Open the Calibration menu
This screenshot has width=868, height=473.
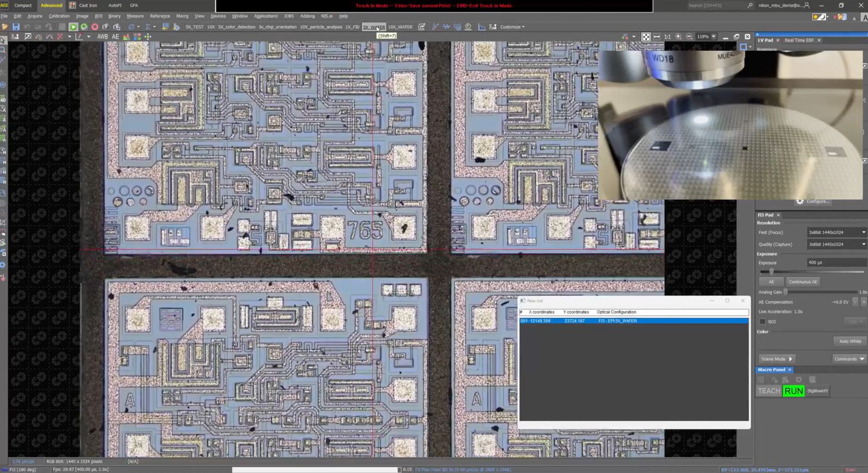click(x=59, y=16)
